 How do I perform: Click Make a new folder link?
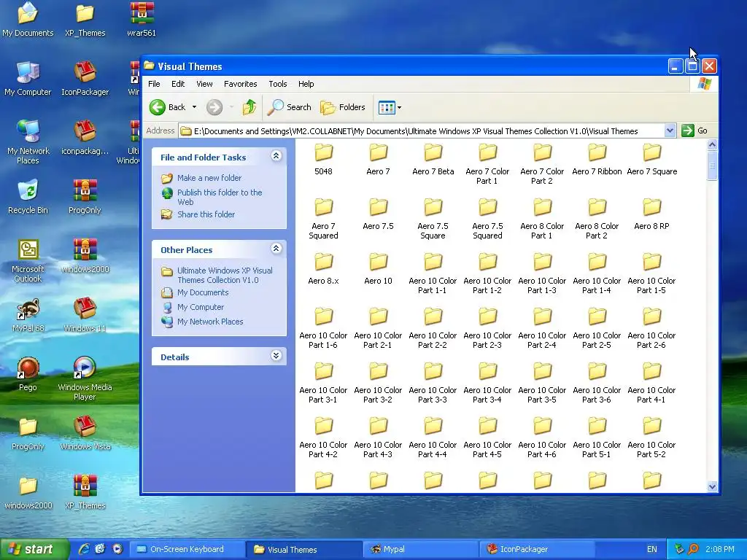point(209,178)
